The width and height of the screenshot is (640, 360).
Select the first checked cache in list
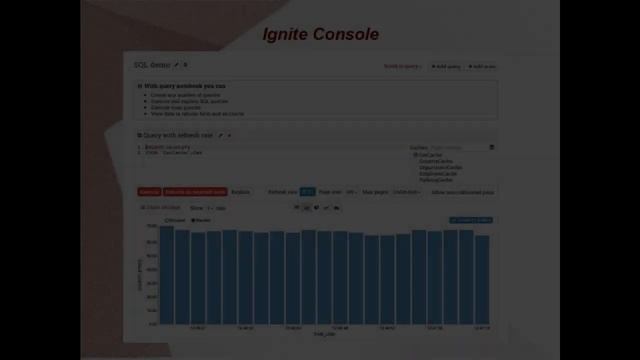(428, 155)
